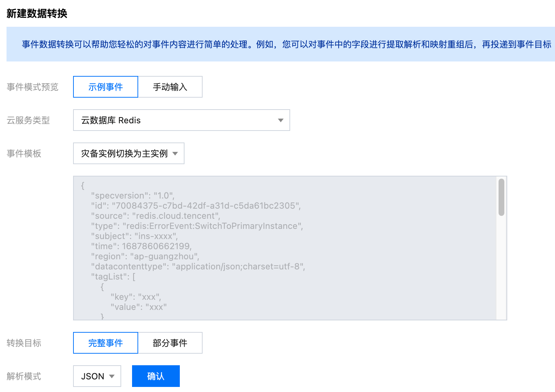Choose 部分事件 as the conversion target
The height and width of the screenshot is (392, 555).
point(170,343)
